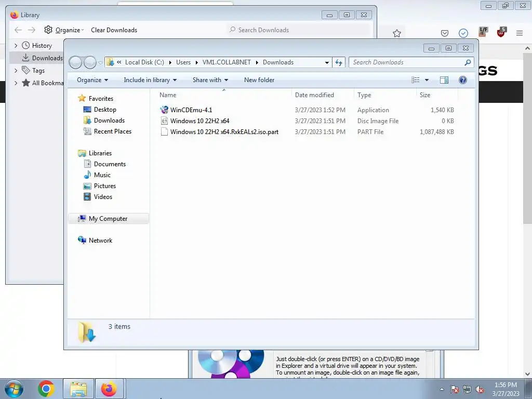532x399 pixels.
Task: Open the Explorer Organize menu
Action: 92,79
